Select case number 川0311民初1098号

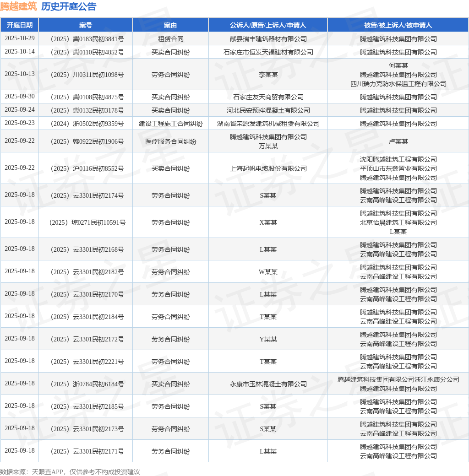click(x=87, y=75)
